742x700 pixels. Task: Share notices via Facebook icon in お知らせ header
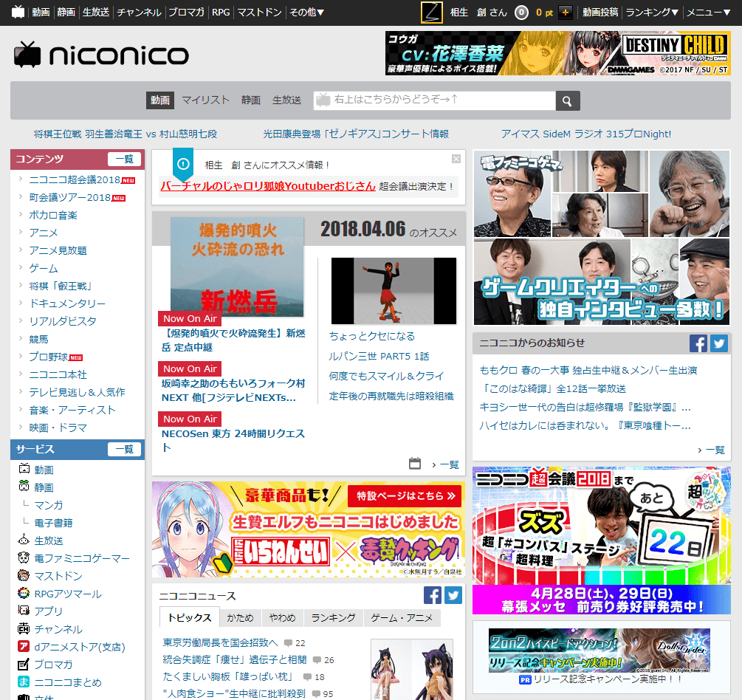[x=698, y=343]
